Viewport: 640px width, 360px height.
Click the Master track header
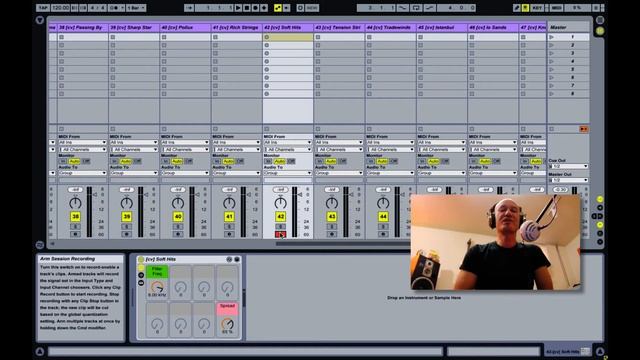pos(568,27)
